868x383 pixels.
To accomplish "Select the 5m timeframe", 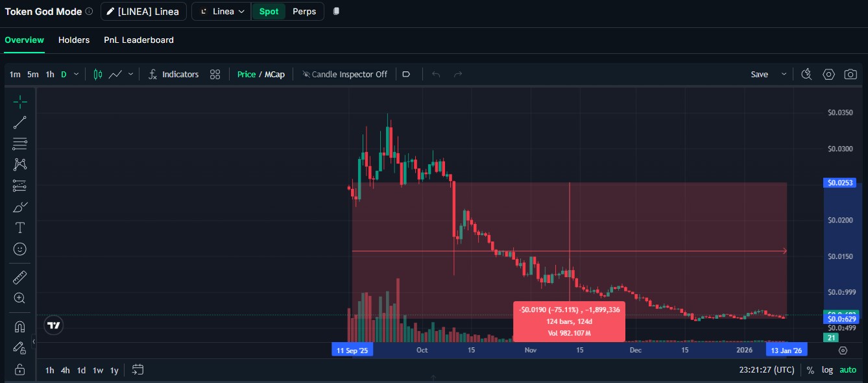I will pyautogui.click(x=33, y=75).
